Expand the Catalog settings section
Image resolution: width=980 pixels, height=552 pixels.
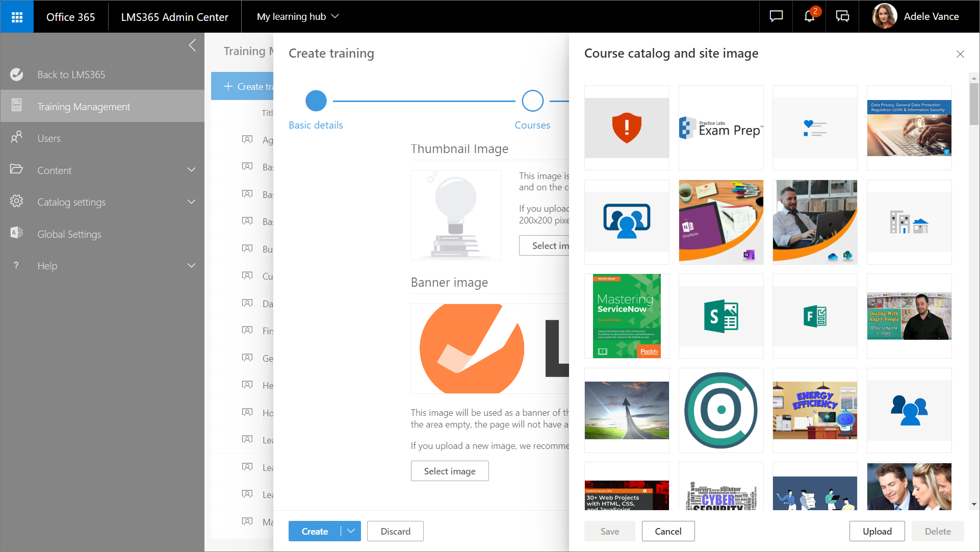[191, 202]
